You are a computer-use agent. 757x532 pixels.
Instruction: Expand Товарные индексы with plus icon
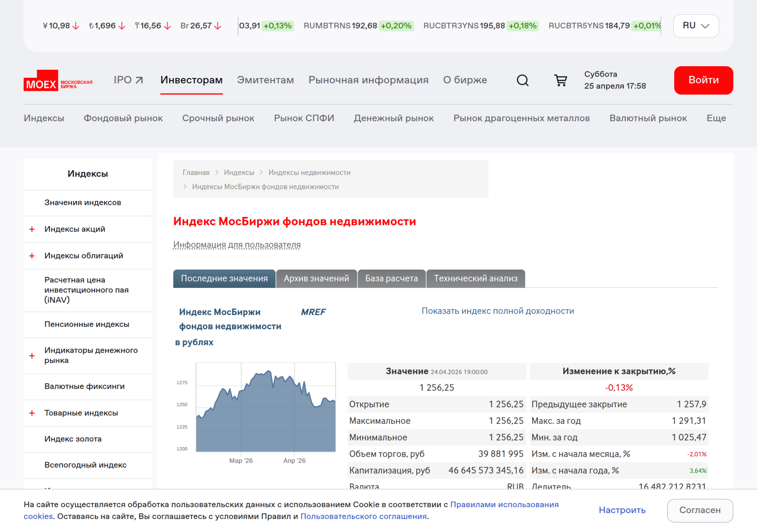[x=32, y=413]
